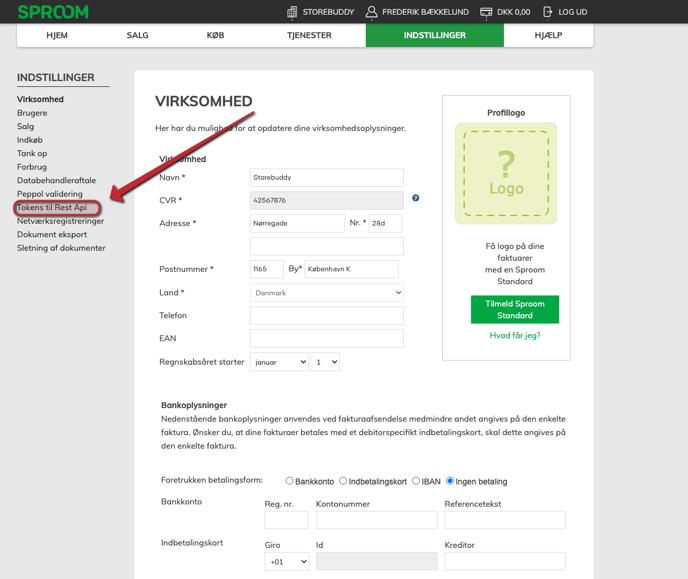Click the Sproom logo

click(x=53, y=12)
